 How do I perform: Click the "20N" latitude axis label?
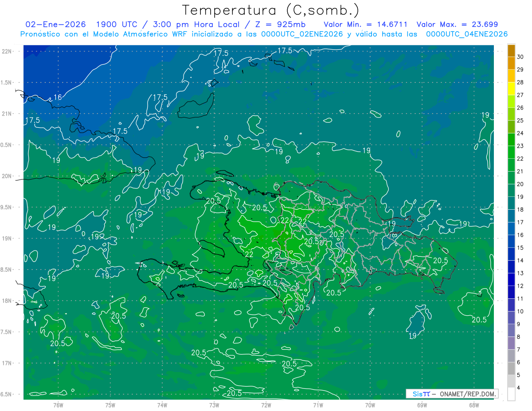click(7, 176)
